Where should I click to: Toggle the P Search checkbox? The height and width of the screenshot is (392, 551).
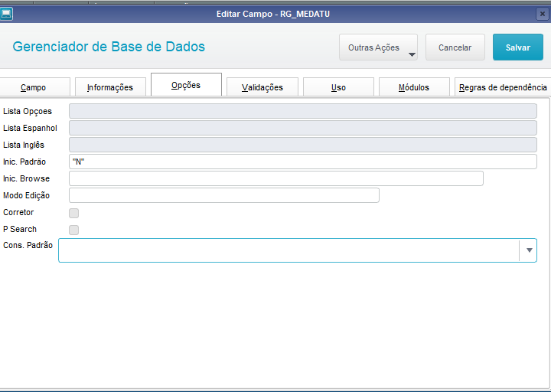73,230
